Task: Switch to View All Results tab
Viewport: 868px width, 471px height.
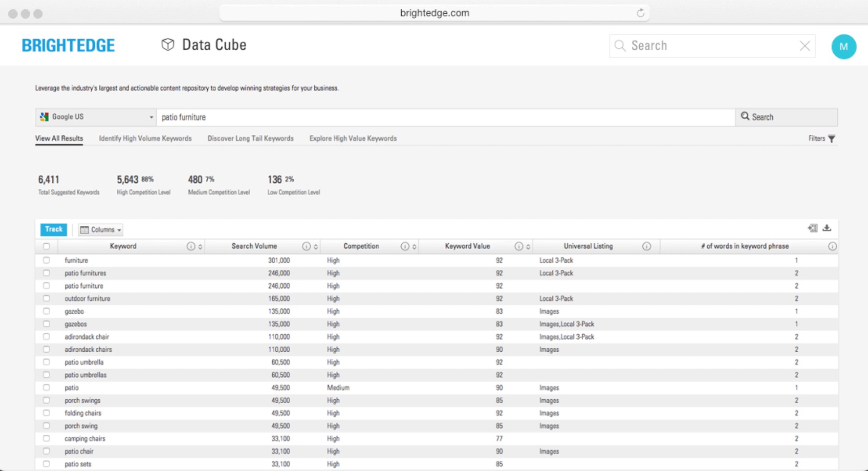Action: (59, 138)
